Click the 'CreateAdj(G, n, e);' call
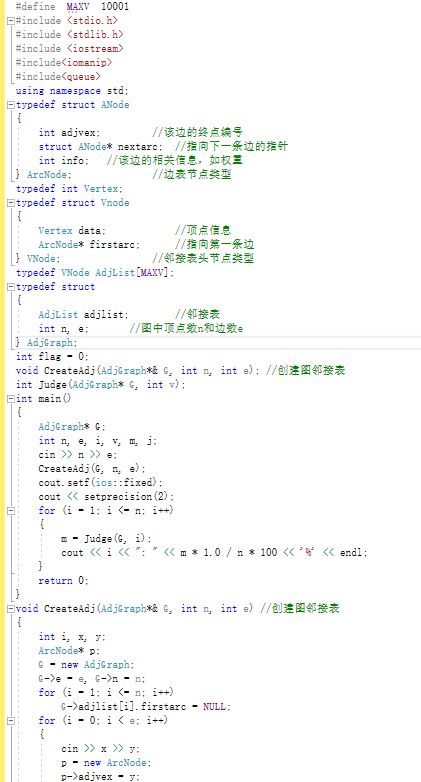 click(92, 469)
